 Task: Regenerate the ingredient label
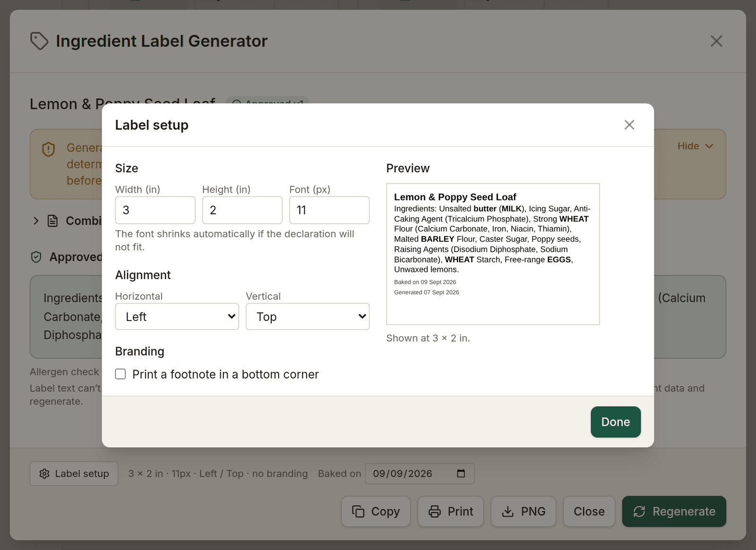[x=674, y=511]
